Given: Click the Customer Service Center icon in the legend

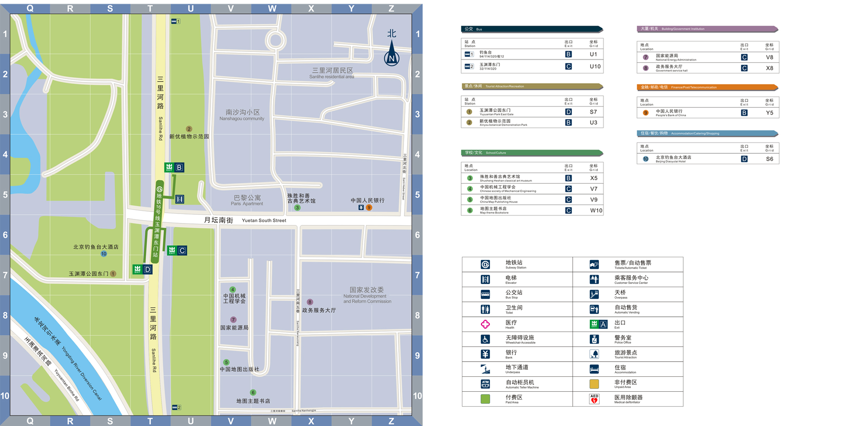Looking at the screenshot, I should coord(594,280).
